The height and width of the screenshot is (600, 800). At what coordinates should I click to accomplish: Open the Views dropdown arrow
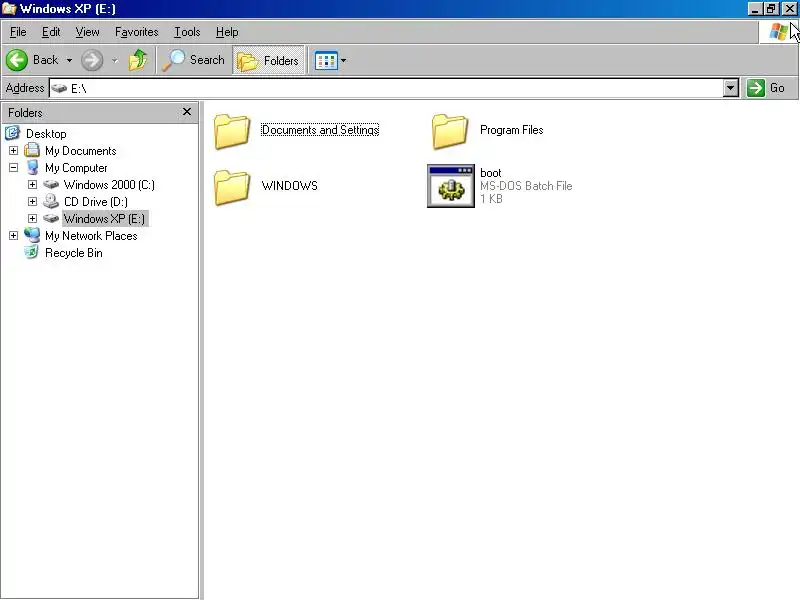(343, 61)
